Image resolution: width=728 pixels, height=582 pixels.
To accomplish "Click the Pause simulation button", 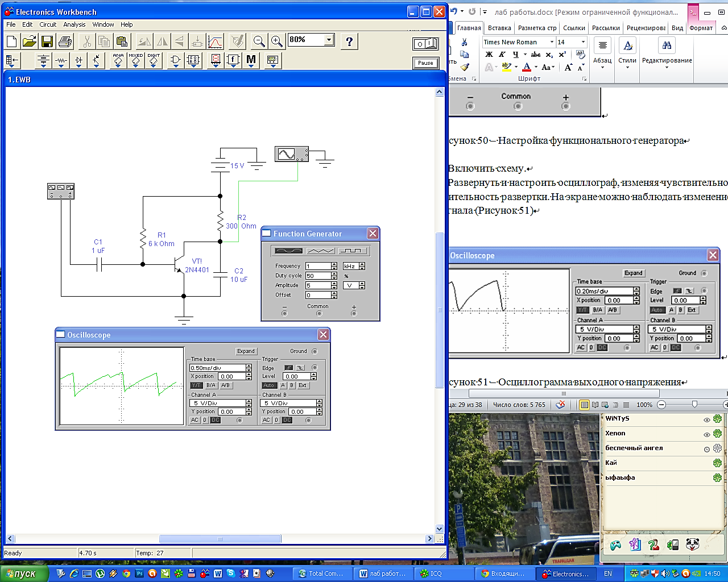I will 425,63.
